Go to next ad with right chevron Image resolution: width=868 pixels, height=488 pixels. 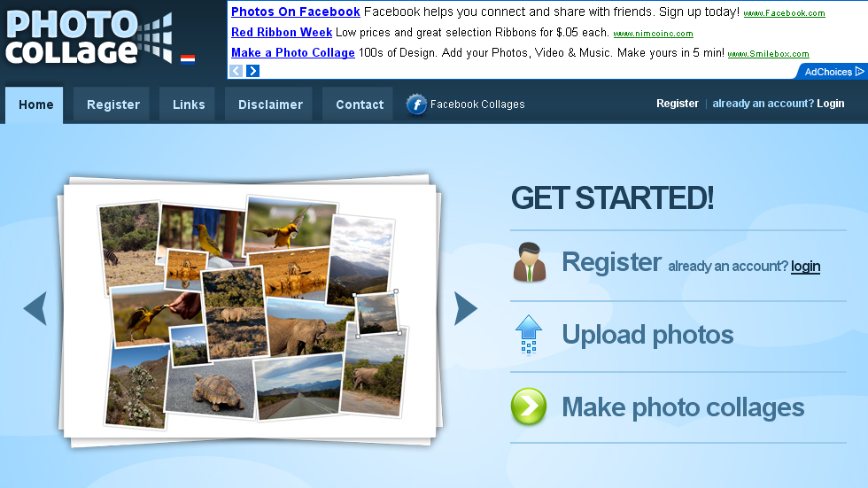point(253,71)
